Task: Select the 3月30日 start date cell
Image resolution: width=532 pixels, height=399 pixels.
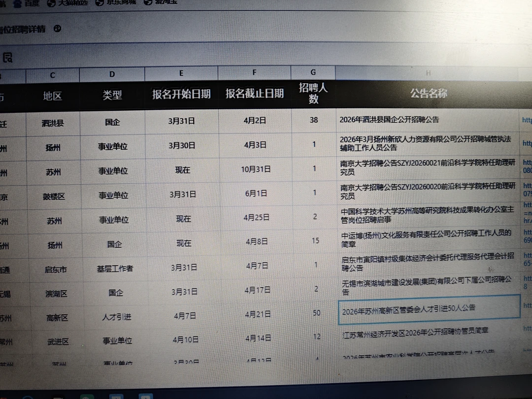Action: point(182,146)
